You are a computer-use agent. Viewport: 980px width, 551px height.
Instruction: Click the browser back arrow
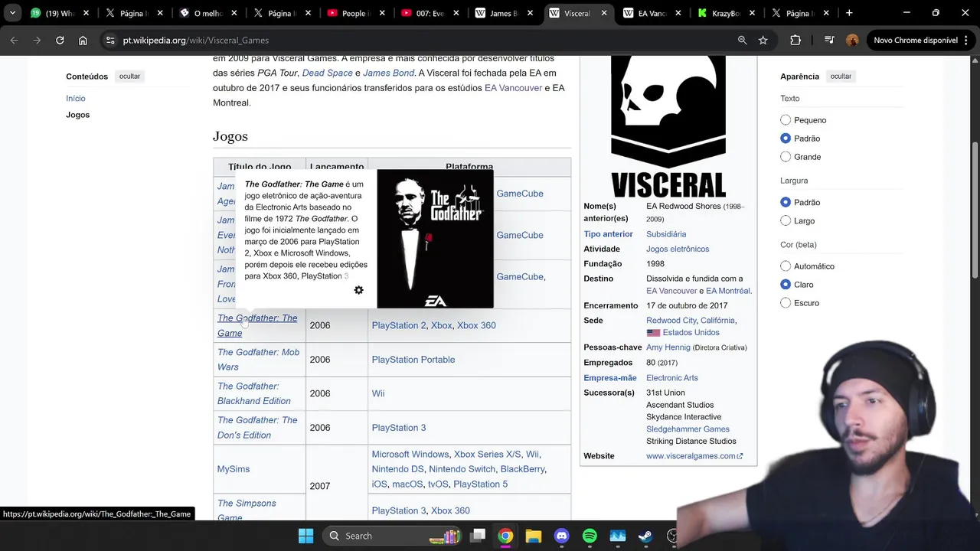point(14,40)
